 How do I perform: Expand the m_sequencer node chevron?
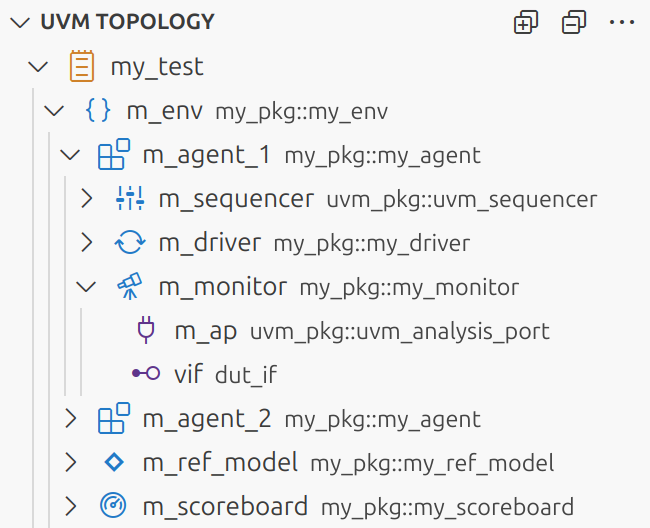87,199
